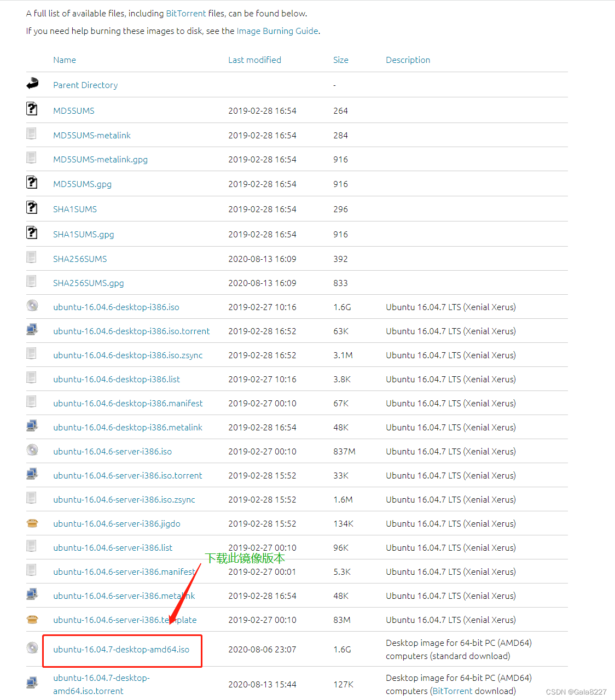Screen dimensions: 615x700
Task: Open ubuntu-16.04.6-desktop-i386.list link
Action: point(117,379)
